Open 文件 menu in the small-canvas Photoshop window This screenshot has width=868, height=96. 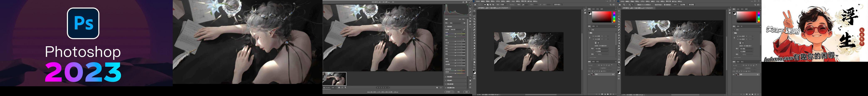click(478, 1)
